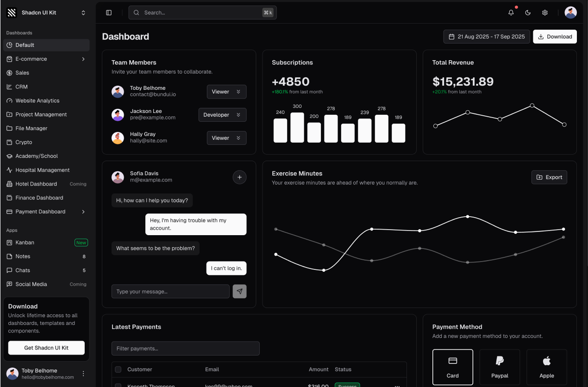Viewport: 588px width, 387px height.
Task: Open the 21 Aug 2025 - 17 Sep 2025 date picker
Action: click(x=487, y=37)
